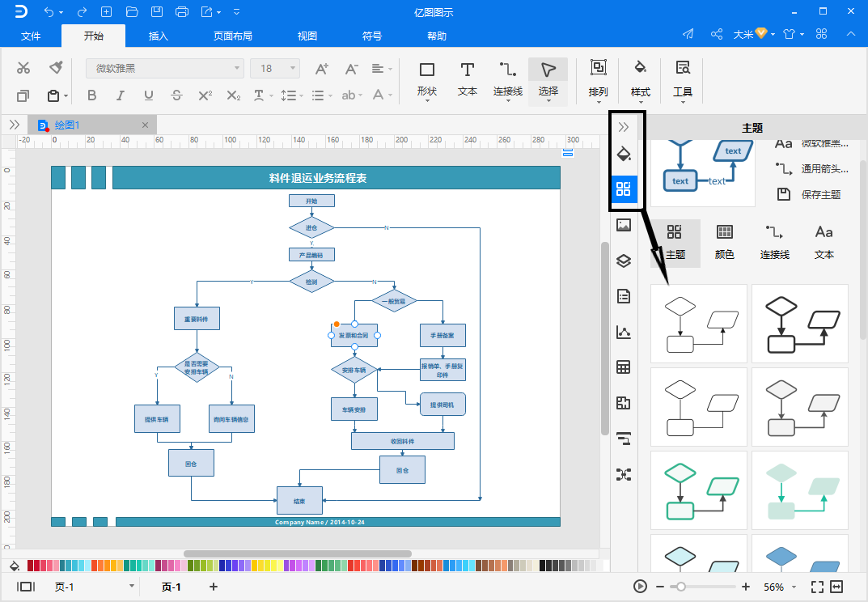Click the Open folder icon
Screen dimensions: 868x602
point(132,11)
